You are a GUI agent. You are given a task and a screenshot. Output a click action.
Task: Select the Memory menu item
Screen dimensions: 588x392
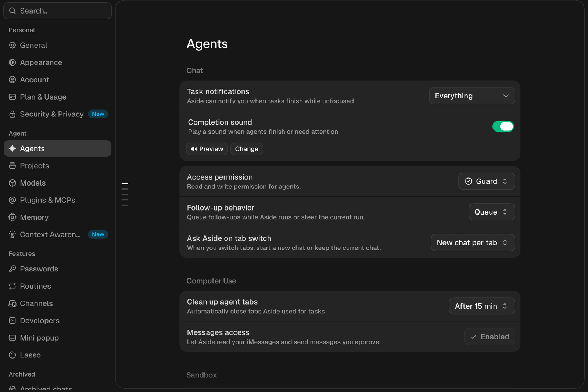[x=57, y=217]
